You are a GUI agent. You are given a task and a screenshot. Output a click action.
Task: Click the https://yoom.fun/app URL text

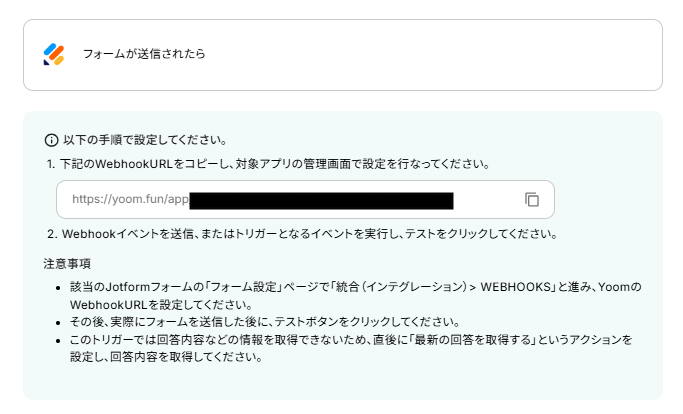(130, 199)
